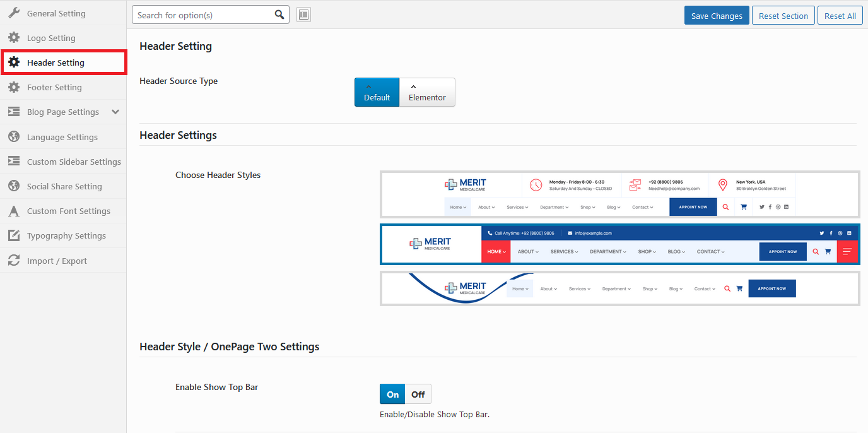
Task: Turn Off the Enable Show Top Bar toggle
Action: 419,394
